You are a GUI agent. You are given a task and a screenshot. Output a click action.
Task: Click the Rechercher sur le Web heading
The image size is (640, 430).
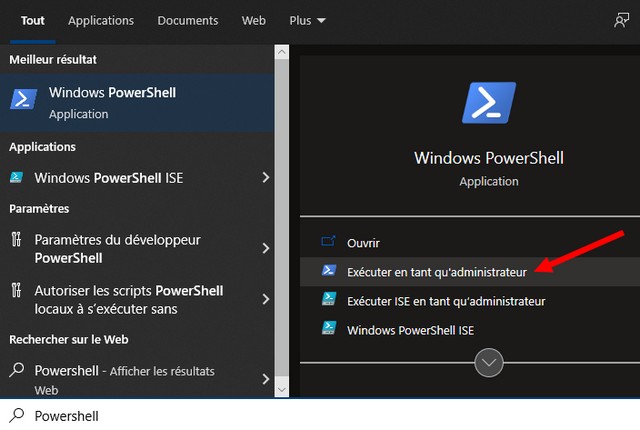click(x=69, y=339)
